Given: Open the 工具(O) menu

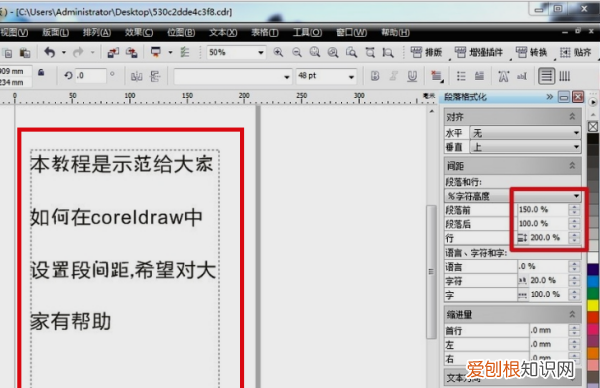Looking at the screenshot, I should click(x=307, y=33).
